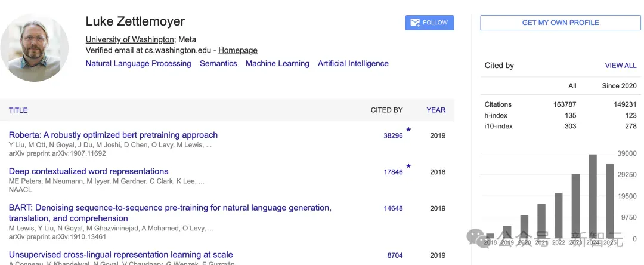This screenshot has width=644, height=265.
Task: Click asterisk next to 17846 citations
Action: [x=408, y=167]
